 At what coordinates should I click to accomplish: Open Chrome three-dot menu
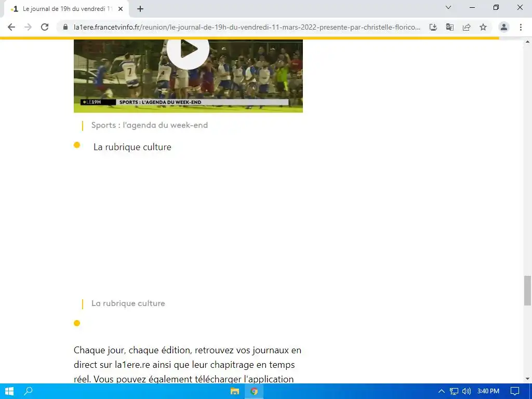pos(521,27)
